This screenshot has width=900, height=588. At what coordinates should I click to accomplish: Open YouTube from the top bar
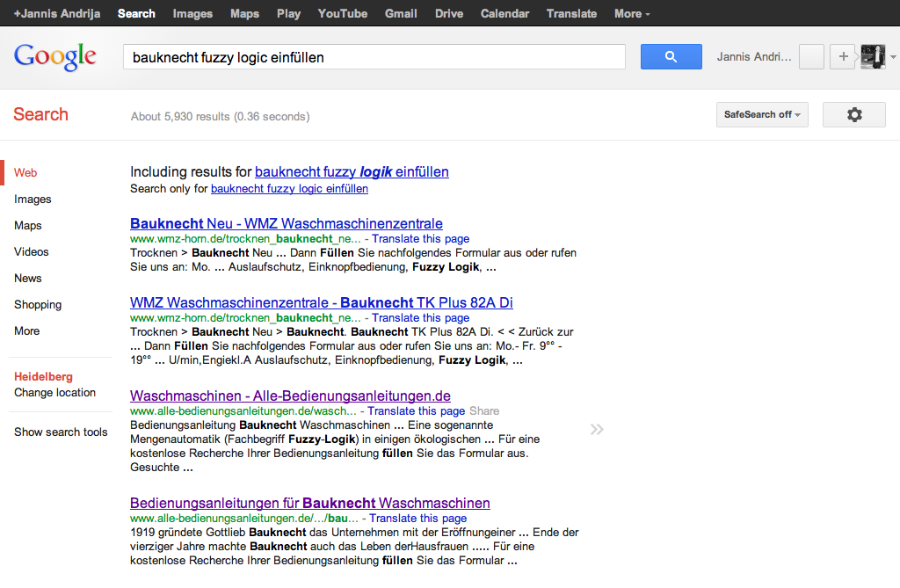[x=343, y=13]
